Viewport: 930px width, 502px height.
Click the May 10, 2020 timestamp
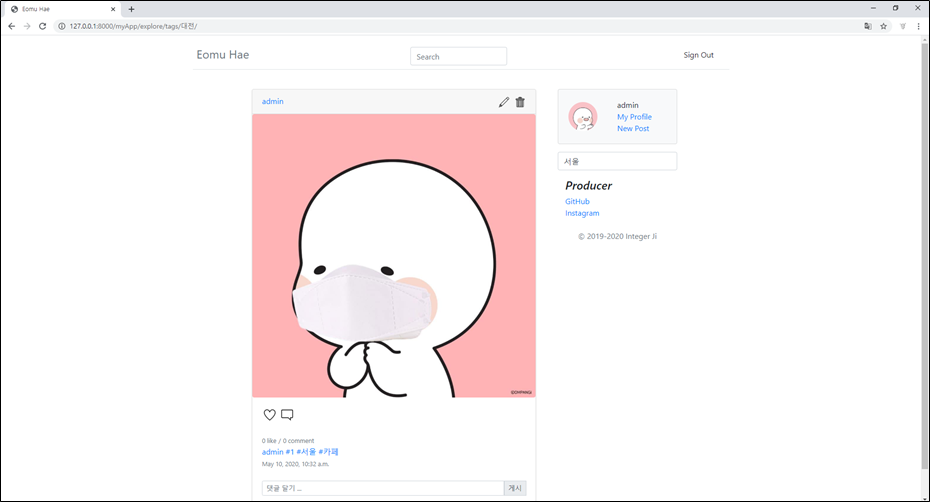tap(295, 464)
